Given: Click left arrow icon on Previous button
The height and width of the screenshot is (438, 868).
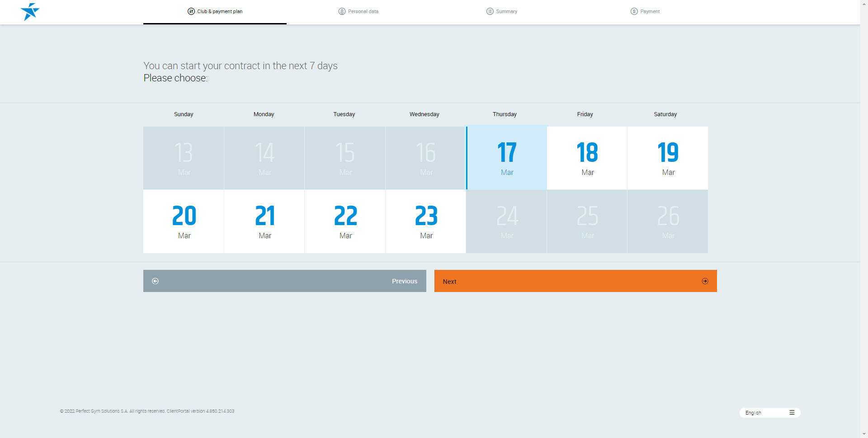Looking at the screenshot, I should tap(155, 281).
